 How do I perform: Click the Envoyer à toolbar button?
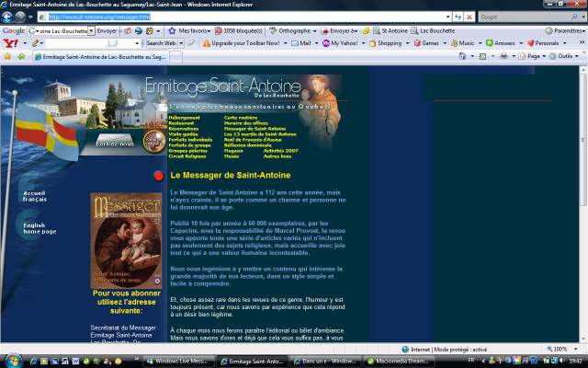pos(339,30)
